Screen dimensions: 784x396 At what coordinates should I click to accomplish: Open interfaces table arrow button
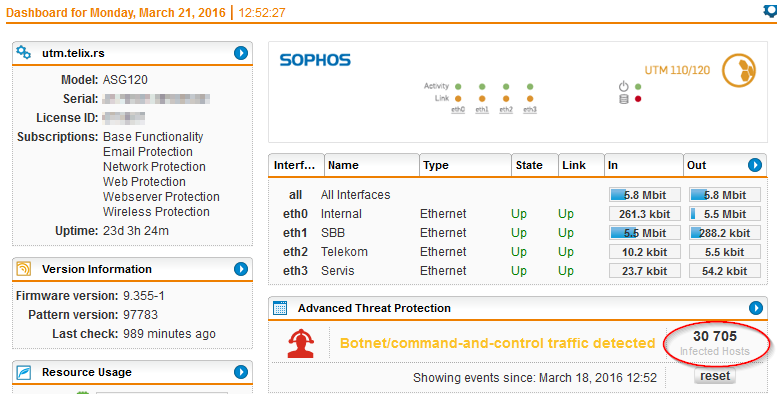click(x=755, y=165)
